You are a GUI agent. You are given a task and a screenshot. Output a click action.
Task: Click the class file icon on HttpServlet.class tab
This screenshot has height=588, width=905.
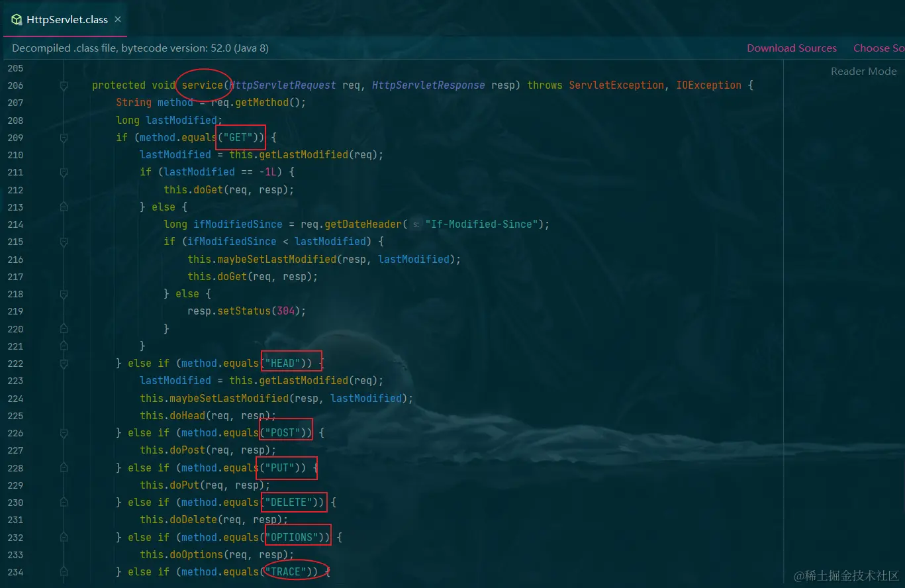coord(17,20)
